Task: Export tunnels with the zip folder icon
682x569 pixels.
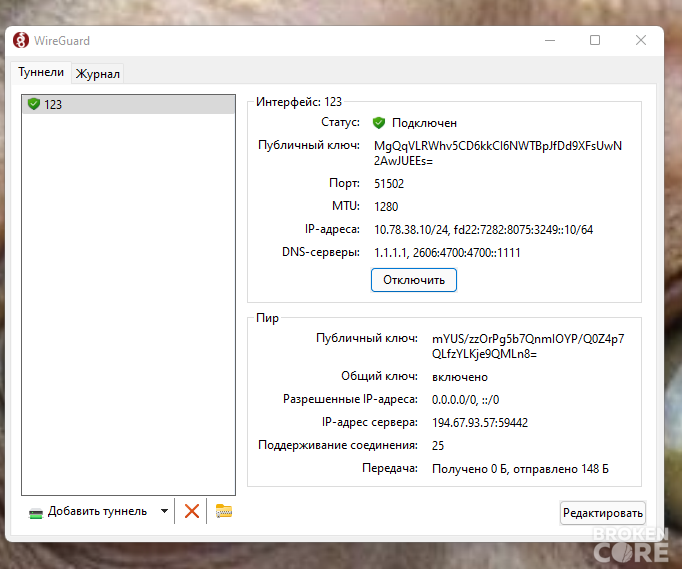Action: pos(224,511)
